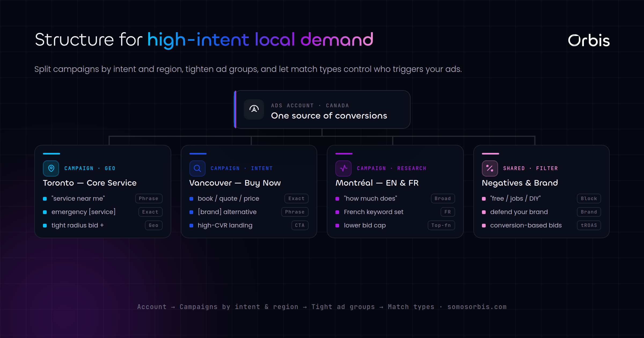
Task: Click the magnifier icon on Vancouver card
Action: [x=197, y=168]
